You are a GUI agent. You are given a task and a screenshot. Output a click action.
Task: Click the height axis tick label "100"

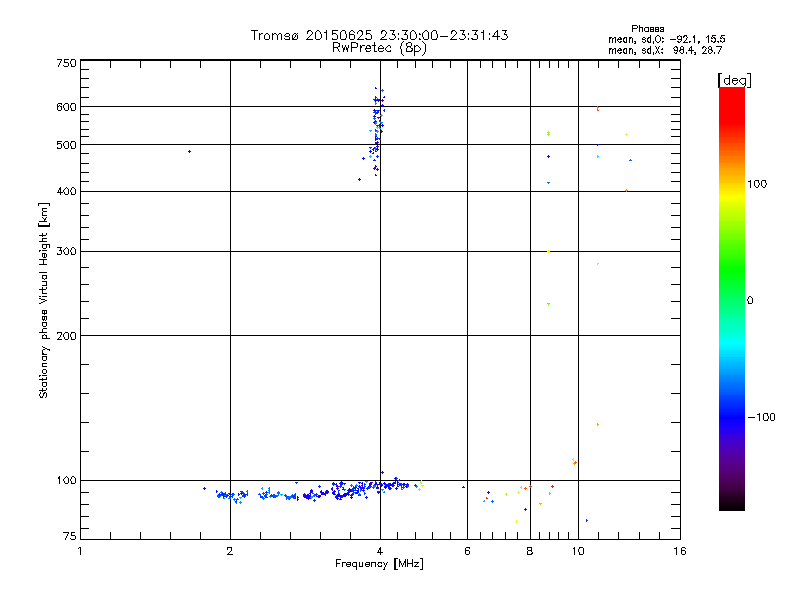click(x=66, y=480)
